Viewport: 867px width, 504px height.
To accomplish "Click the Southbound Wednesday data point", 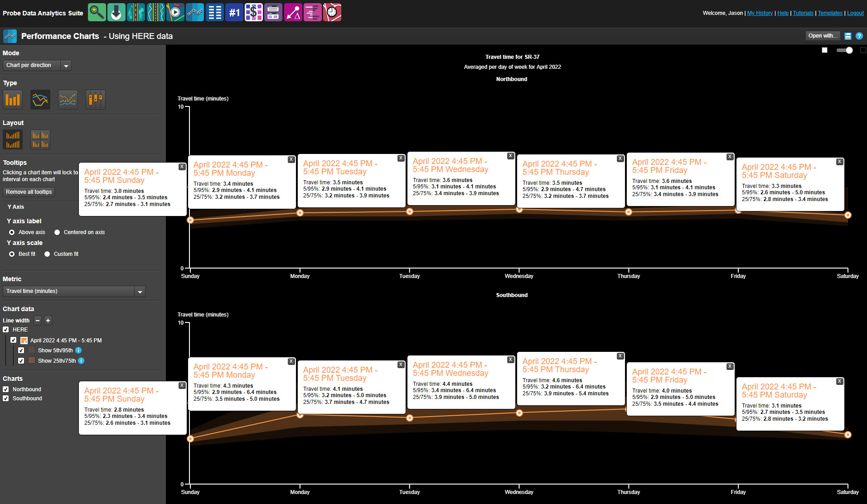I will 519,413.
